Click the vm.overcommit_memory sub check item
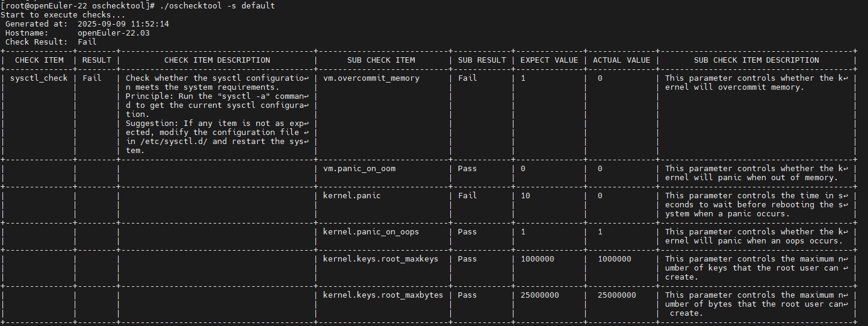Image resolution: width=868 pixels, height=326 pixels. pyautogui.click(x=371, y=78)
